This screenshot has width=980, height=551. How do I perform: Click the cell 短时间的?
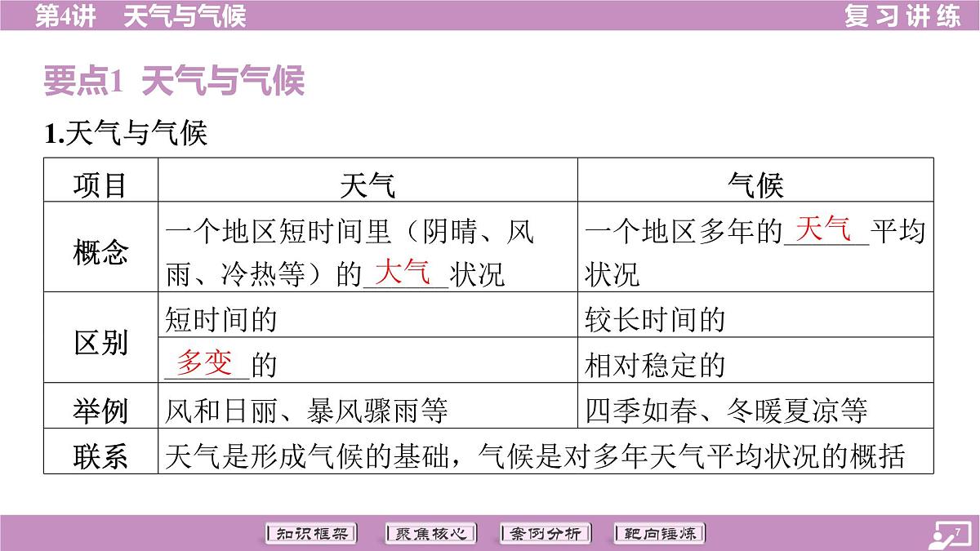368,315
